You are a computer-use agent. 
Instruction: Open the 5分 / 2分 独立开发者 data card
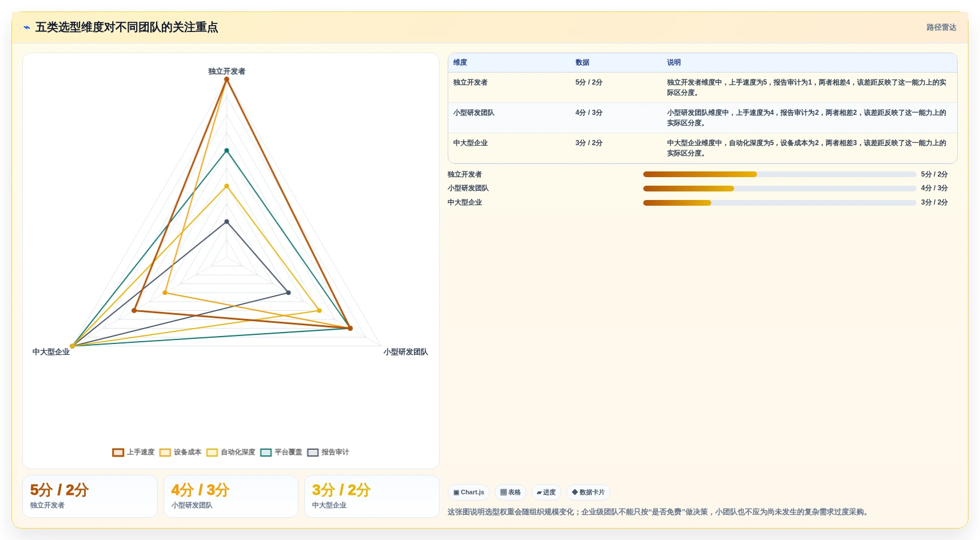[x=90, y=497]
